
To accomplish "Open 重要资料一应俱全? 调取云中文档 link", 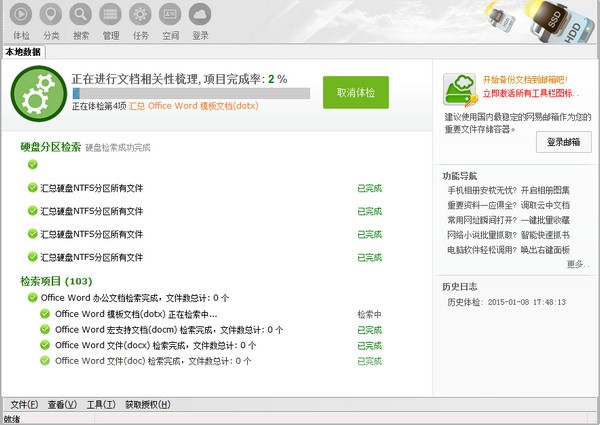I will coord(509,205).
